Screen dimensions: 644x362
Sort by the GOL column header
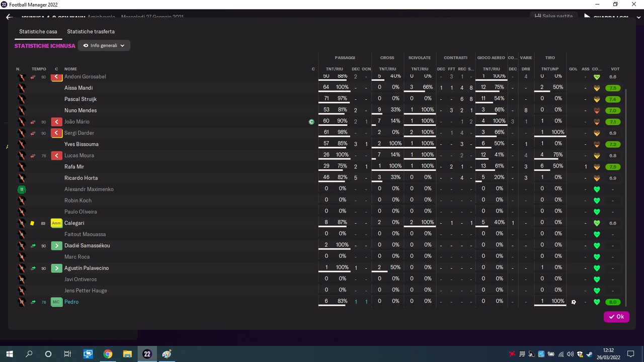(x=573, y=69)
